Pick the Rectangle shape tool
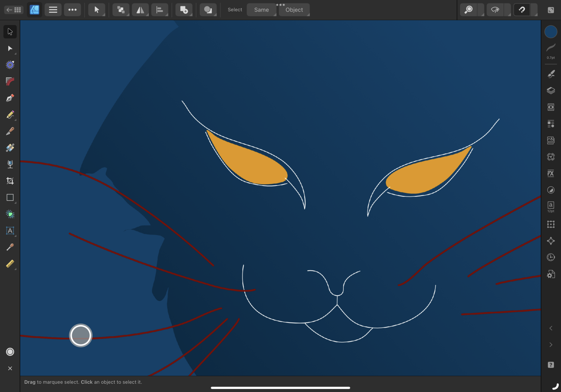The width and height of the screenshot is (561, 392). (10, 197)
